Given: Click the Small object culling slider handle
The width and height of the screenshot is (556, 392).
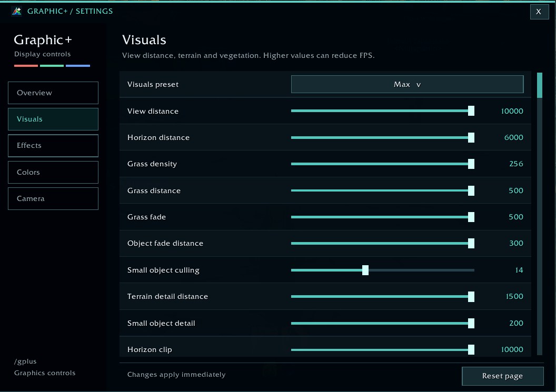Looking at the screenshot, I should [x=365, y=270].
